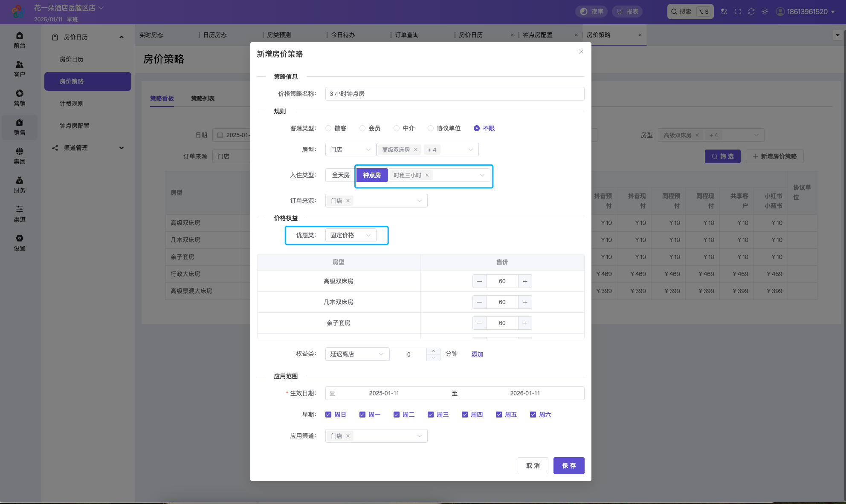
Task: Open the 订单来源 dropdown in dialog
Action: pos(376,201)
